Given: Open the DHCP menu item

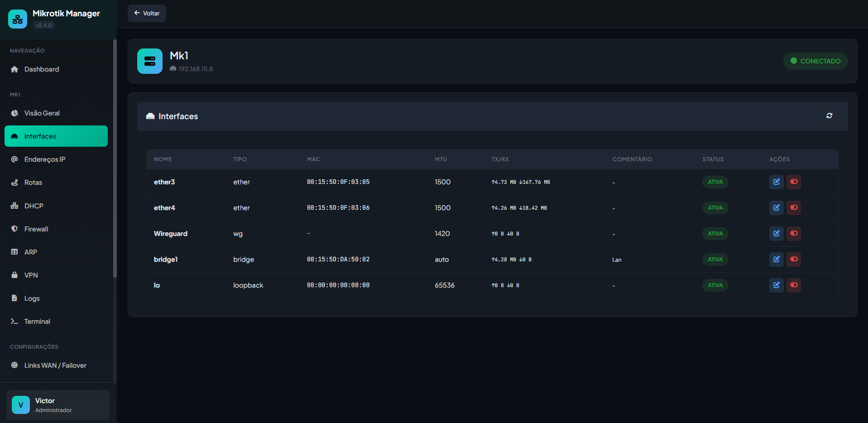Looking at the screenshot, I should pos(34,206).
